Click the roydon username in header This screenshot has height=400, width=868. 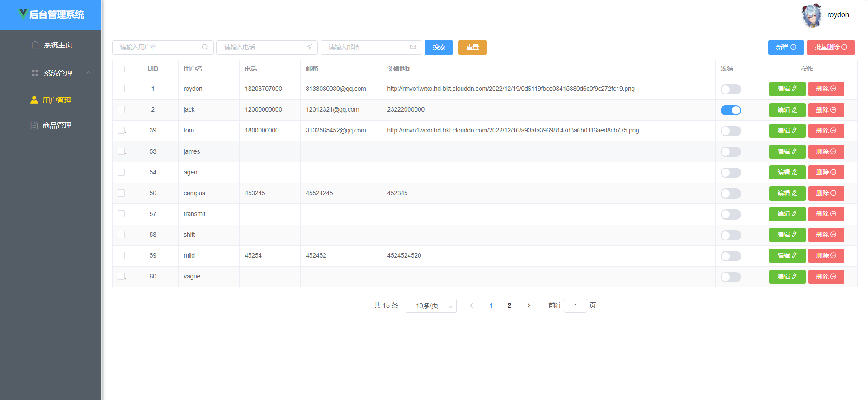click(838, 15)
